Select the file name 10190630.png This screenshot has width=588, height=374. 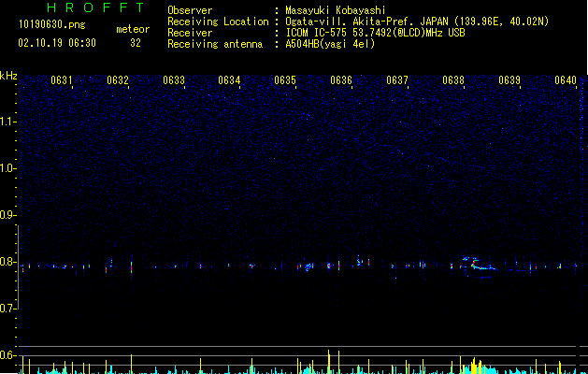(x=51, y=25)
